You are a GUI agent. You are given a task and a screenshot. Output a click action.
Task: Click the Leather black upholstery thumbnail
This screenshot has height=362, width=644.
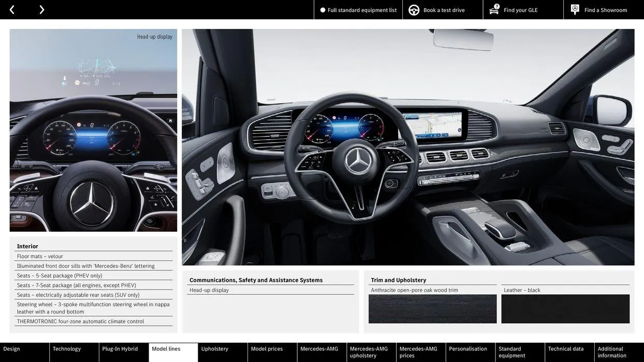click(x=566, y=309)
